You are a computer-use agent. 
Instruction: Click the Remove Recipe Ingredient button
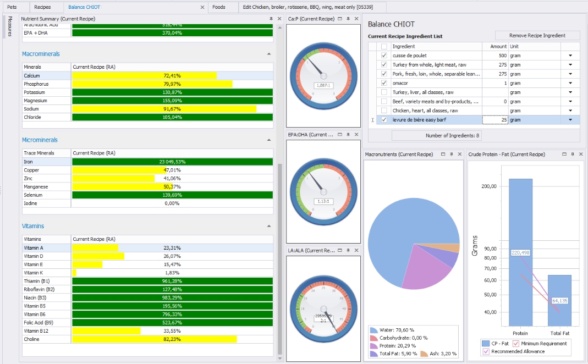tap(537, 35)
